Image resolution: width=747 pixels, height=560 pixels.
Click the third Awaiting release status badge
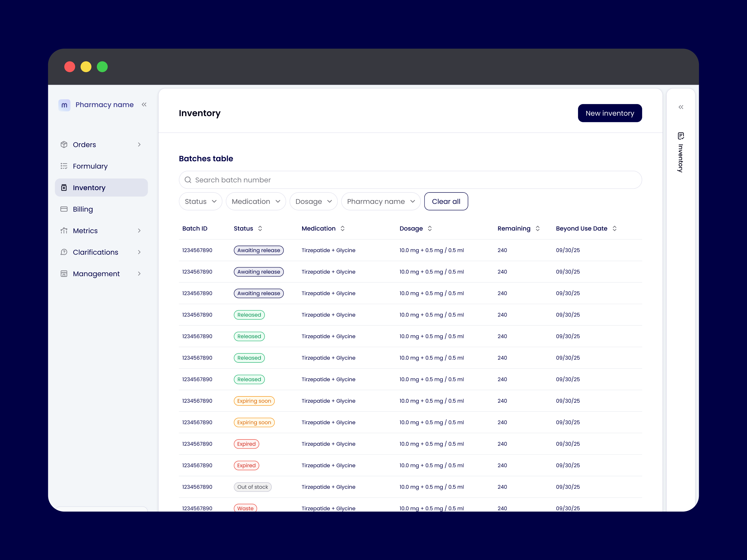click(x=259, y=293)
